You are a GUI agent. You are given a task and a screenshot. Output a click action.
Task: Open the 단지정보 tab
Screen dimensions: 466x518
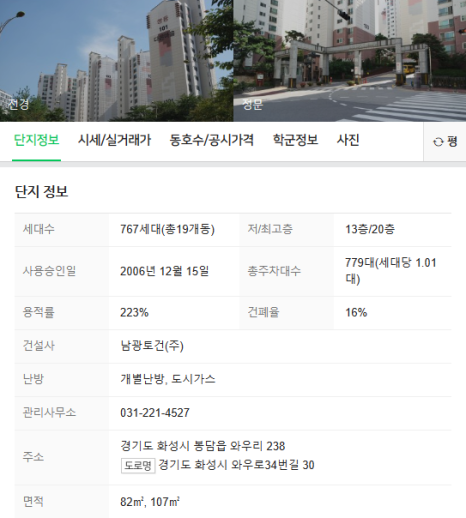[x=36, y=140]
